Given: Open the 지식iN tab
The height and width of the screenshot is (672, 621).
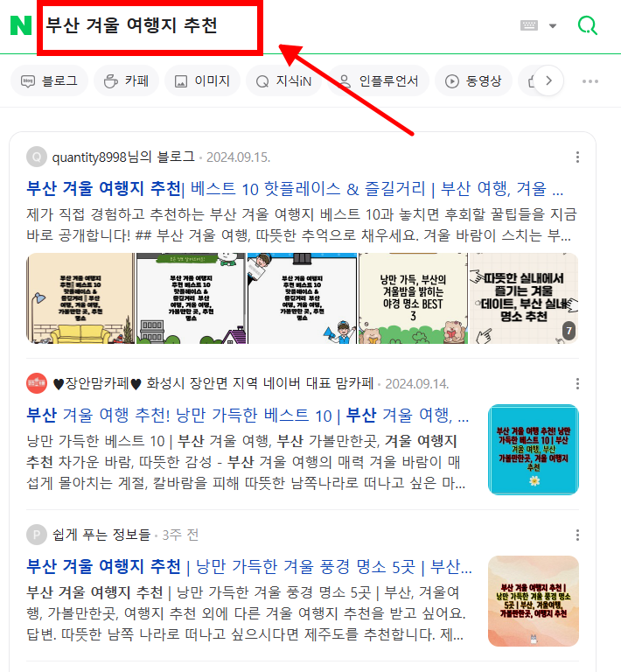Looking at the screenshot, I should (x=283, y=80).
